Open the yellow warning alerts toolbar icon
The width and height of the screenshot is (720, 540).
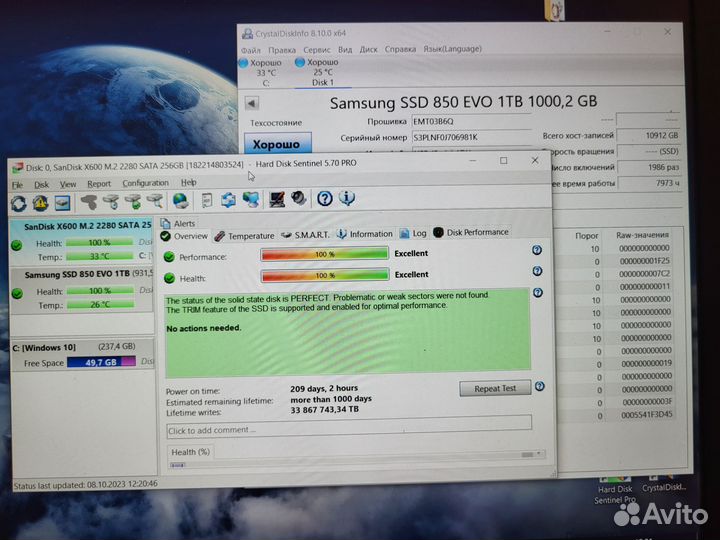point(40,203)
